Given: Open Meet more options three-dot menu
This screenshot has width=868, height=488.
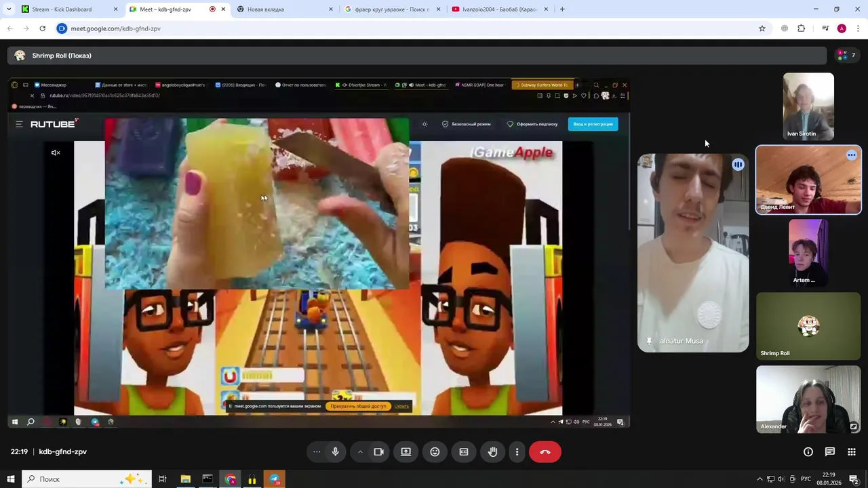Looking at the screenshot, I should click(x=517, y=452).
